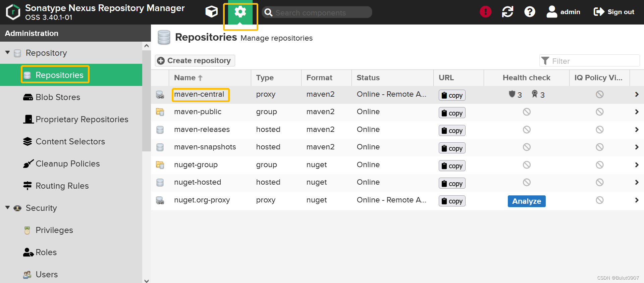Collapse the Repository tree section

7,53
